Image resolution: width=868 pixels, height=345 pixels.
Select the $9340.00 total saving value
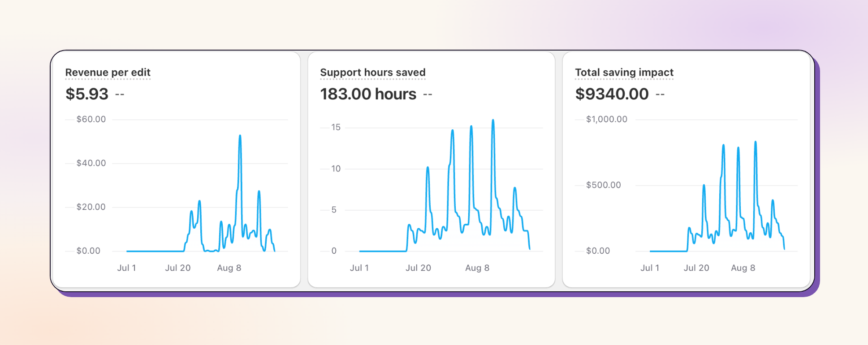pyautogui.click(x=612, y=94)
